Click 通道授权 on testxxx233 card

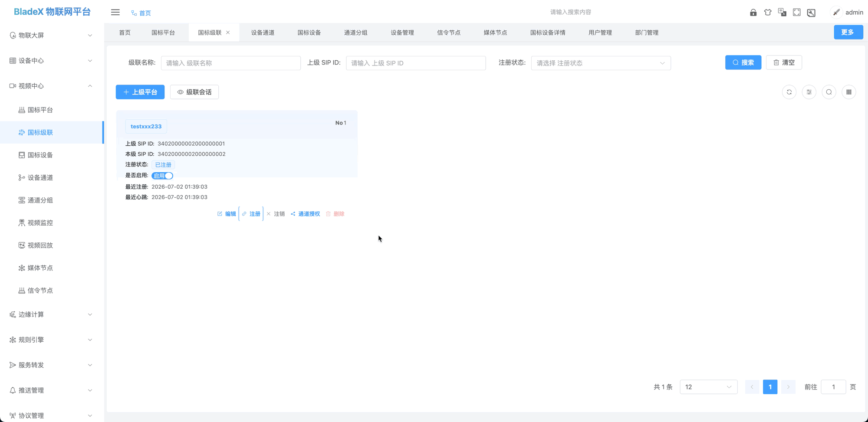point(305,214)
